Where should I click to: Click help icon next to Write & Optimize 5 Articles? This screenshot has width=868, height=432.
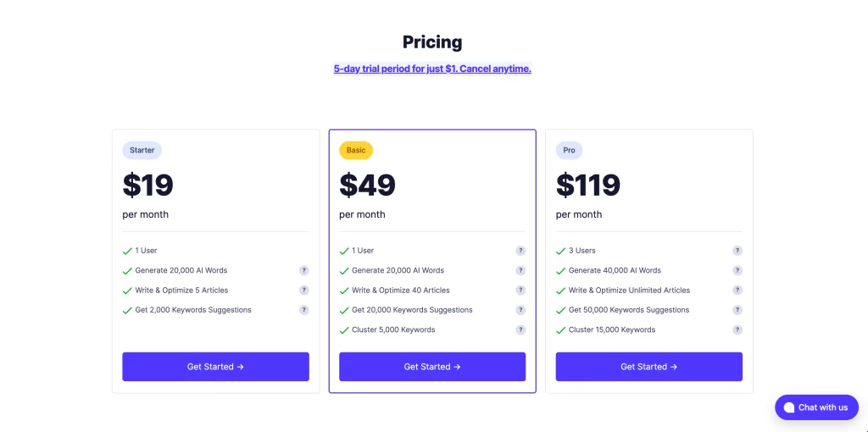click(304, 291)
